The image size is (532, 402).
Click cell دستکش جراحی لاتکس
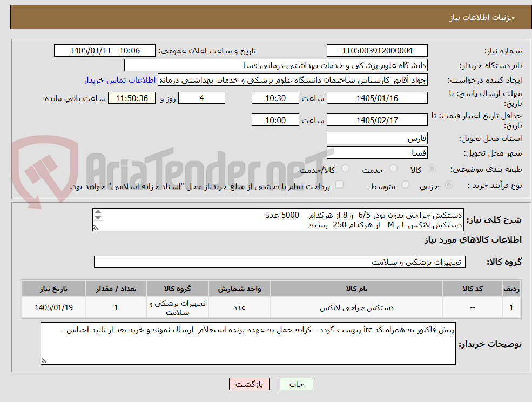point(356,307)
